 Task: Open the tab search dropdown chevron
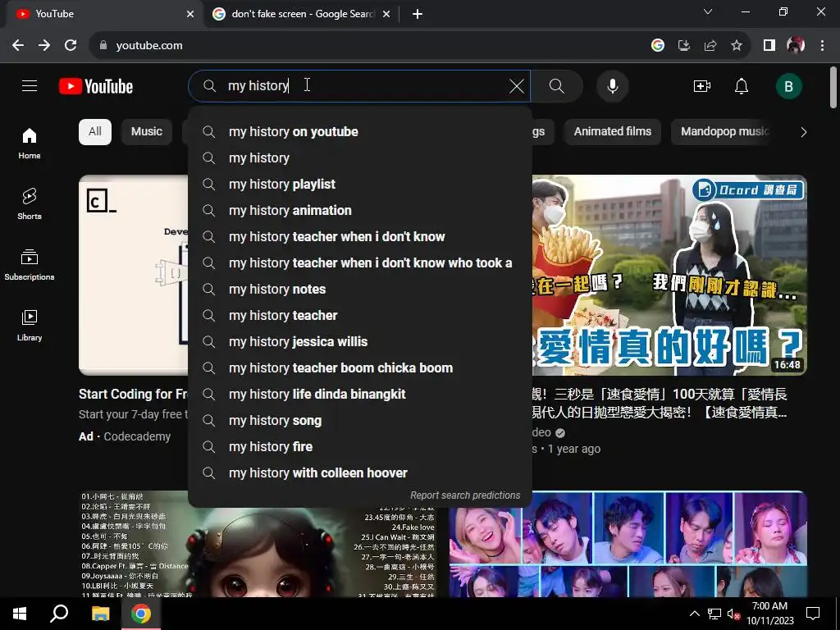point(708,11)
